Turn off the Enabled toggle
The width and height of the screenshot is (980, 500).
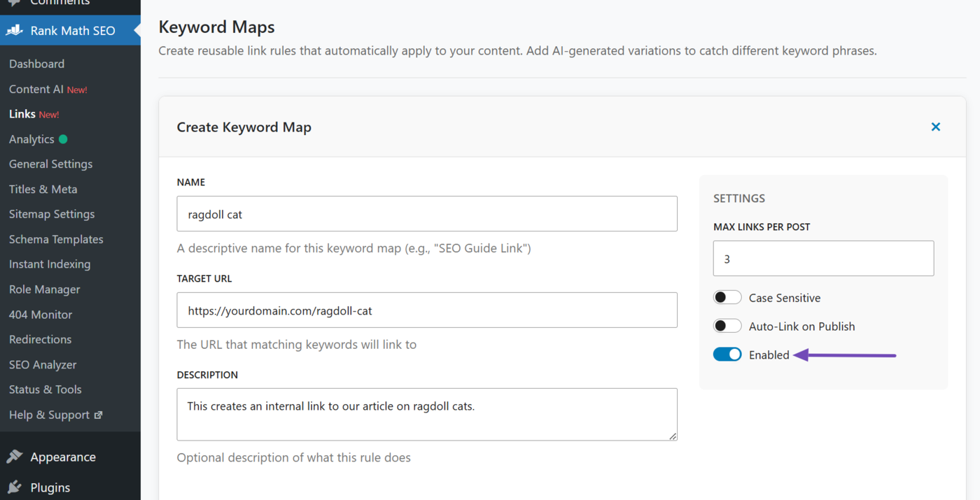pyautogui.click(x=727, y=355)
